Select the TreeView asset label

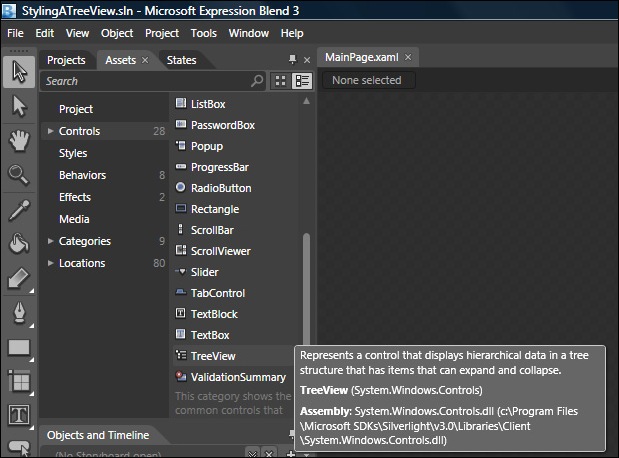coord(213,356)
